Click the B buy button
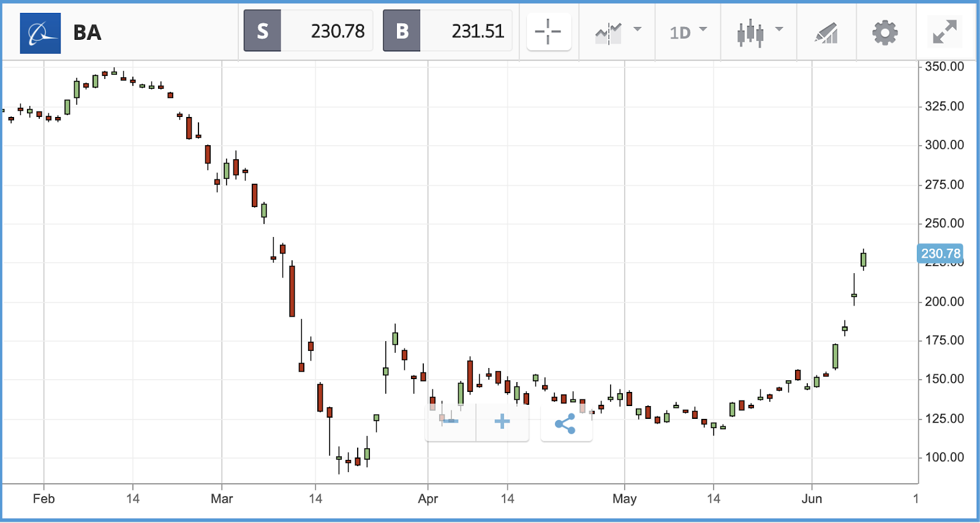Viewport: 980px width, 523px height. pos(402,31)
